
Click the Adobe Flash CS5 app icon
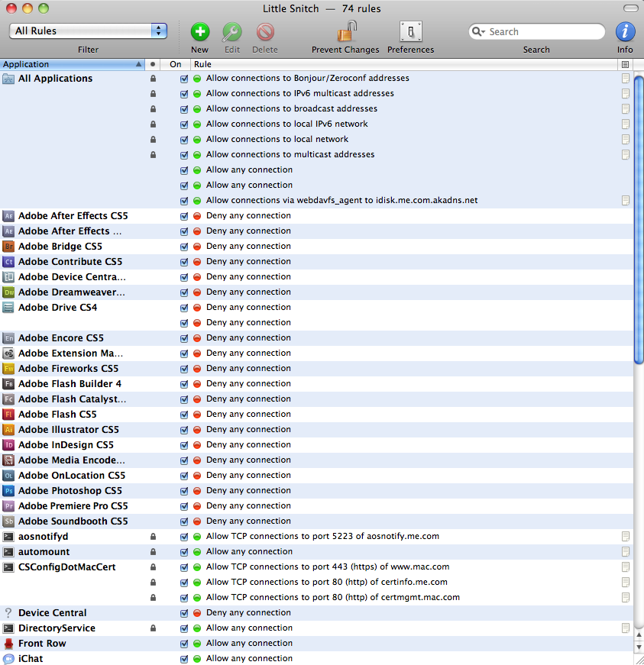click(x=8, y=415)
